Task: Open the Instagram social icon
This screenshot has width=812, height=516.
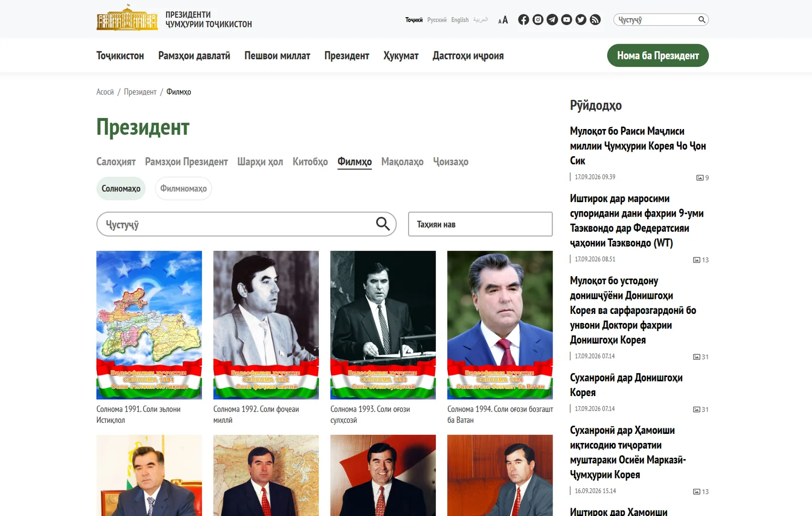Action: 538,20
